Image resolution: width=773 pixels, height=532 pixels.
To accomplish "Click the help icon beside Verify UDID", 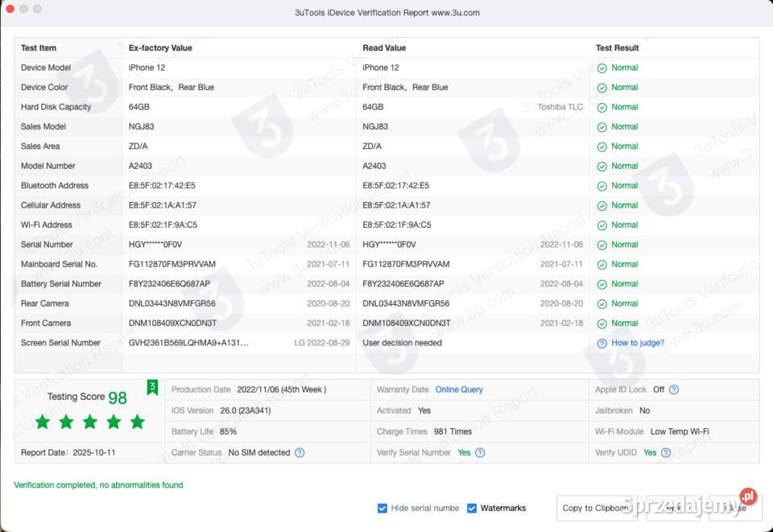I will (x=666, y=452).
